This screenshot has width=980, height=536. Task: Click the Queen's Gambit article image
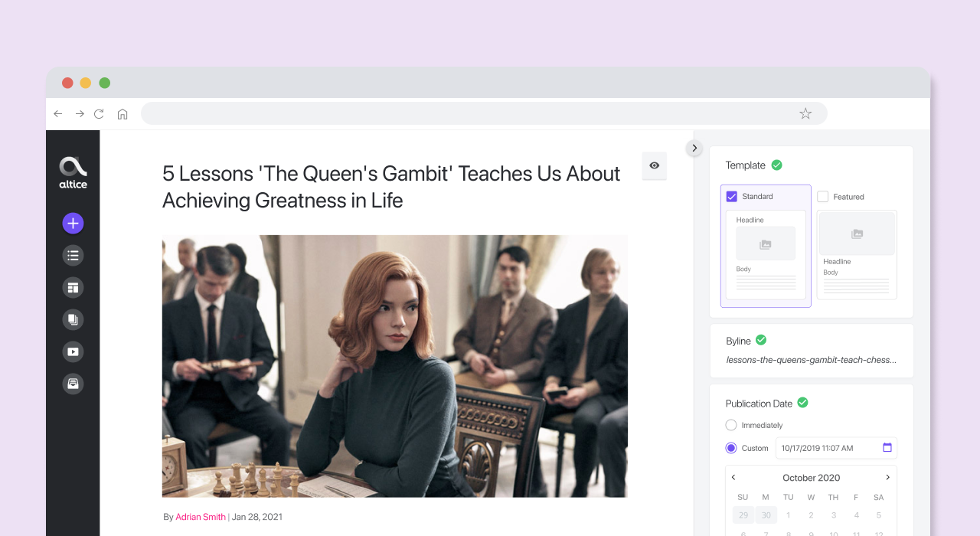tap(395, 366)
